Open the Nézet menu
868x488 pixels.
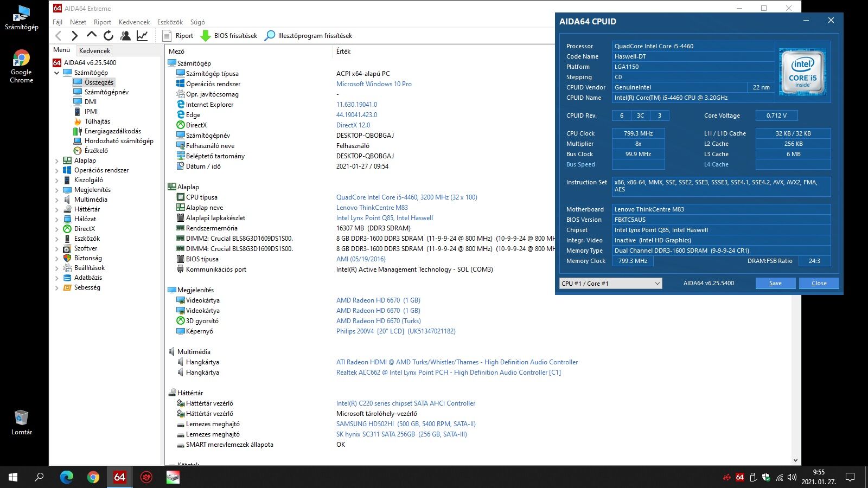pos(78,22)
